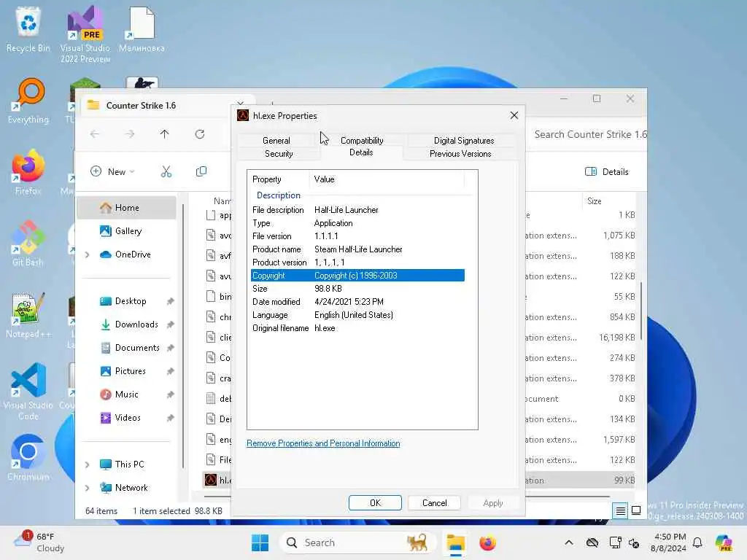Image resolution: width=747 pixels, height=560 pixels.
Task: Open the weather widget showing 68°F
Action: tap(39, 542)
